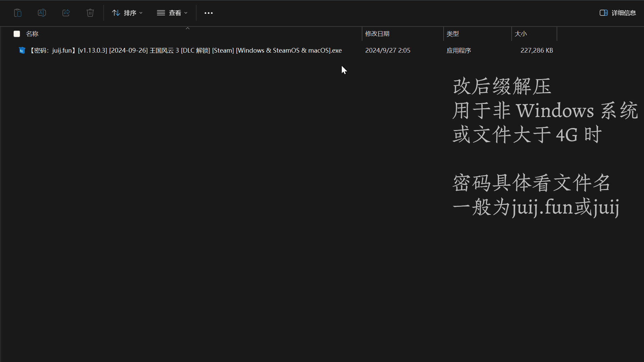
Task: Toggle the select-all checkbox beside 名称
Action: point(17,34)
